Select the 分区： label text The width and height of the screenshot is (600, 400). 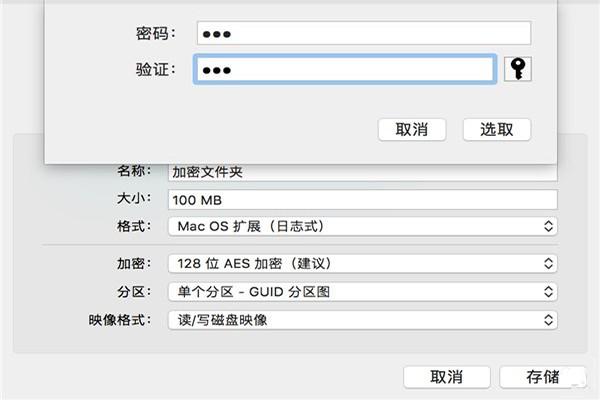(x=134, y=292)
